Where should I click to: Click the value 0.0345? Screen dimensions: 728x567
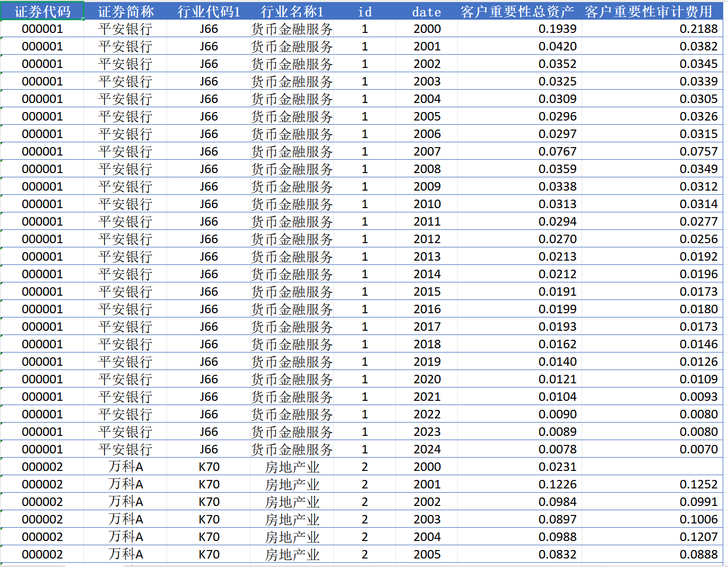click(652, 64)
